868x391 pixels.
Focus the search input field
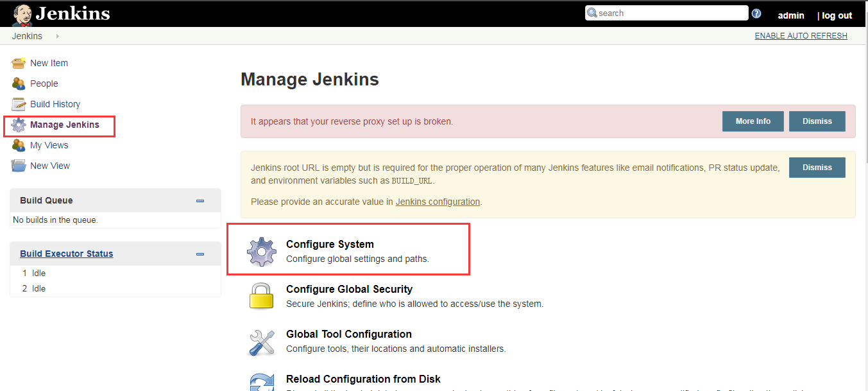(667, 13)
